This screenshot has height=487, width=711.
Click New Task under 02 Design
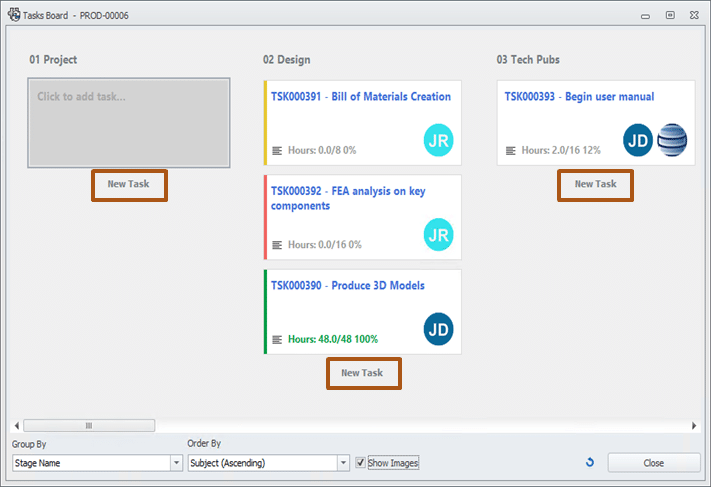pos(362,373)
